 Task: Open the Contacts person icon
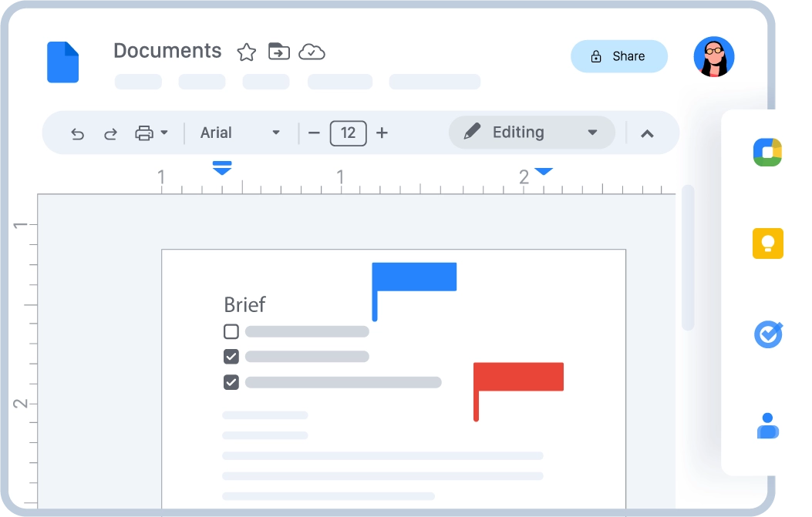[767, 425]
